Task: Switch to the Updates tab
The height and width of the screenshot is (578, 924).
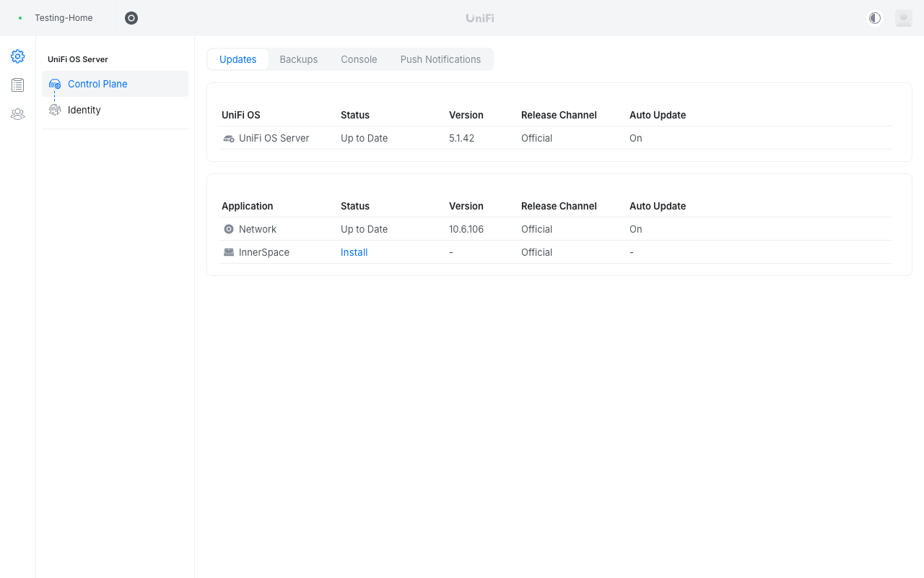Action: 238,59
